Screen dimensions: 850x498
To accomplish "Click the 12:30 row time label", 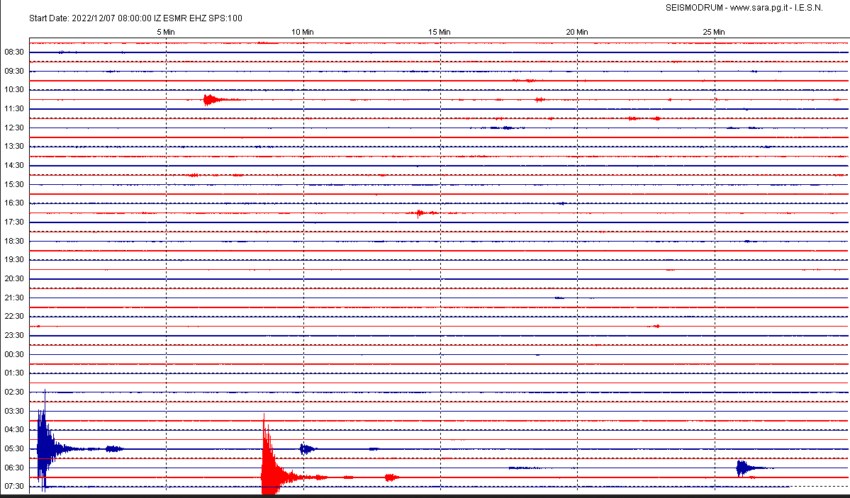I will point(14,128).
